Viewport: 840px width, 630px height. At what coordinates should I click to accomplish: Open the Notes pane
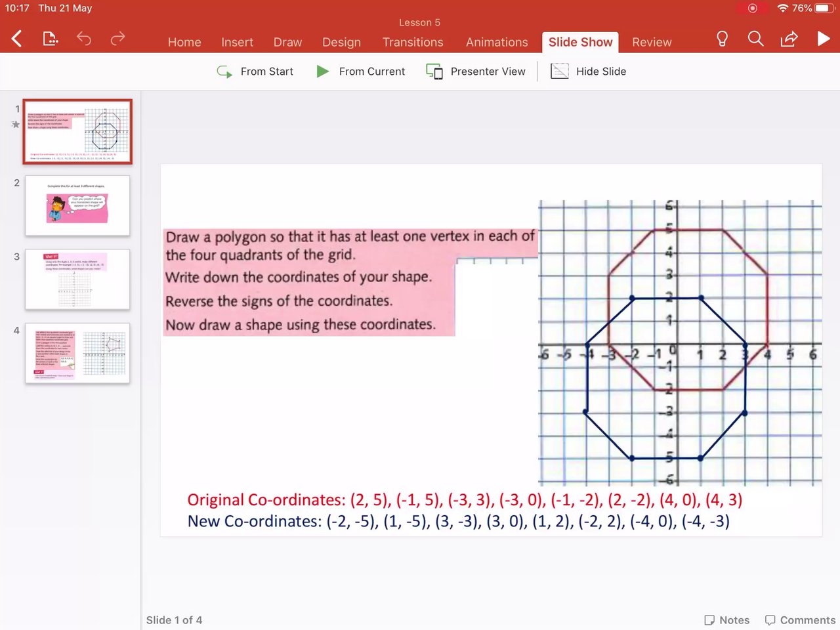[x=726, y=620]
